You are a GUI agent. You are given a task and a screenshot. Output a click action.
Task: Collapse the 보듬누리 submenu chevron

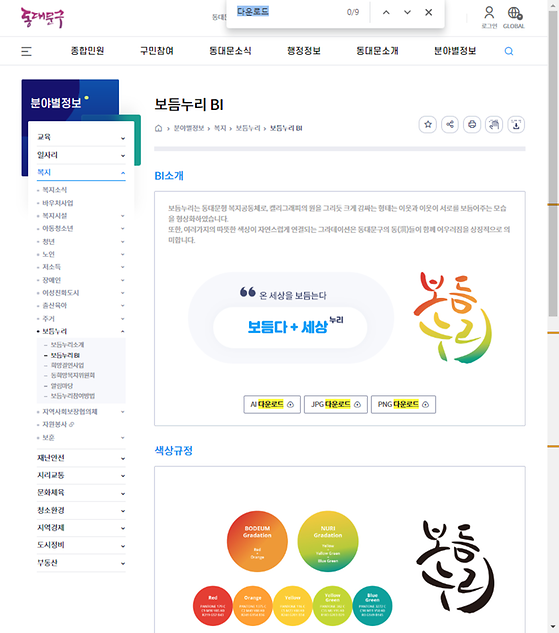point(123,331)
